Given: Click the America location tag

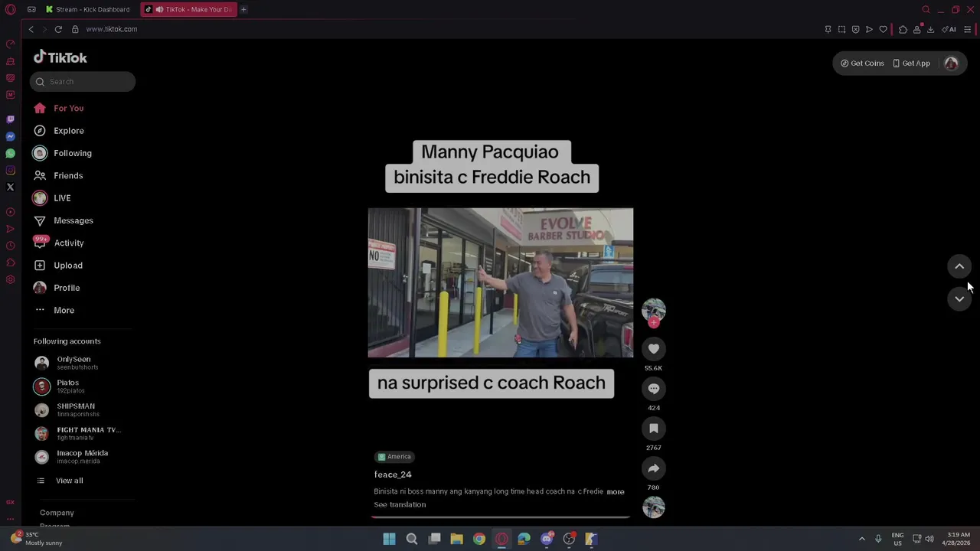Looking at the screenshot, I should coord(395,457).
